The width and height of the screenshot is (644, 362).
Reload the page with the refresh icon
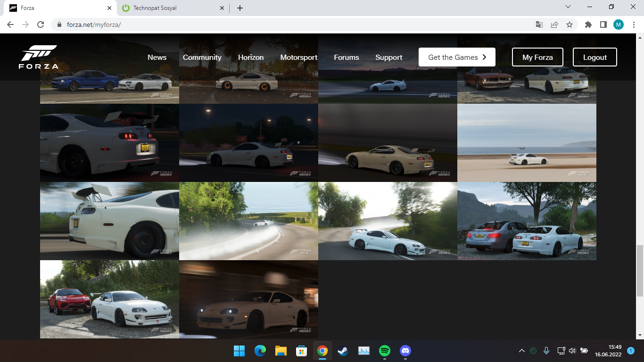(x=41, y=25)
